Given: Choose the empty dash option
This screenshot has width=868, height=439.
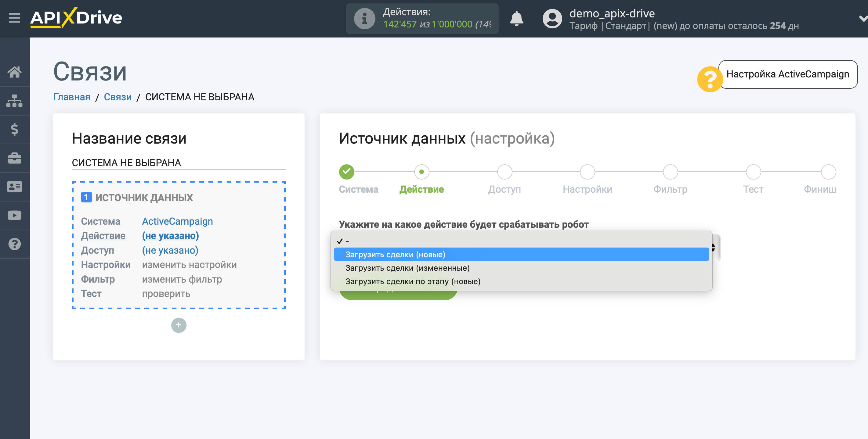Looking at the screenshot, I should (521, 241).
